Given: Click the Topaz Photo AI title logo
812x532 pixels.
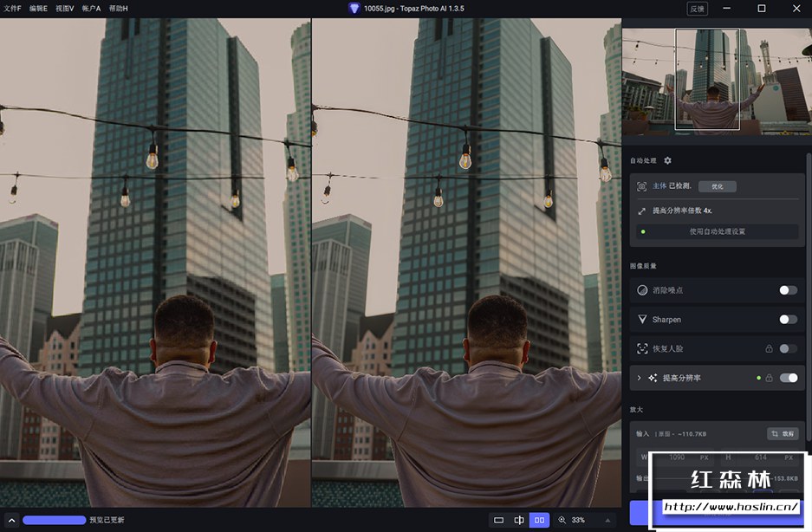Looking at the screenshot, I should [x=354, y=9].
